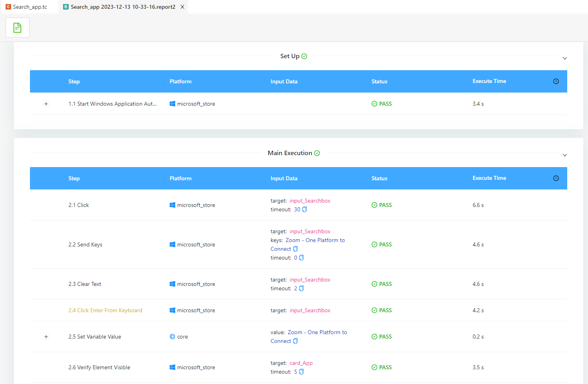588x384 pixels.
Task: Click the clock icon in Set Up header
Action: pyautogui.click(x=556, y=81)
